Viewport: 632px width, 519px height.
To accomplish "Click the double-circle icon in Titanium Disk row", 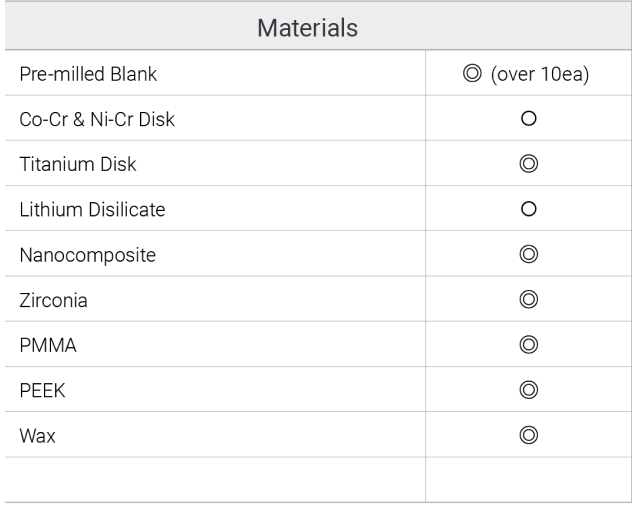I will pyautogui.click(x=528, y=164).
